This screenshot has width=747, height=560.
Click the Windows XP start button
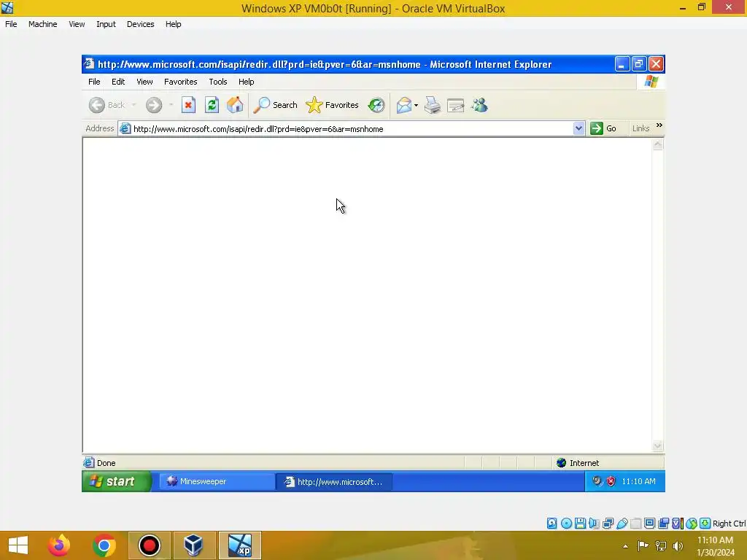point(117,481)
